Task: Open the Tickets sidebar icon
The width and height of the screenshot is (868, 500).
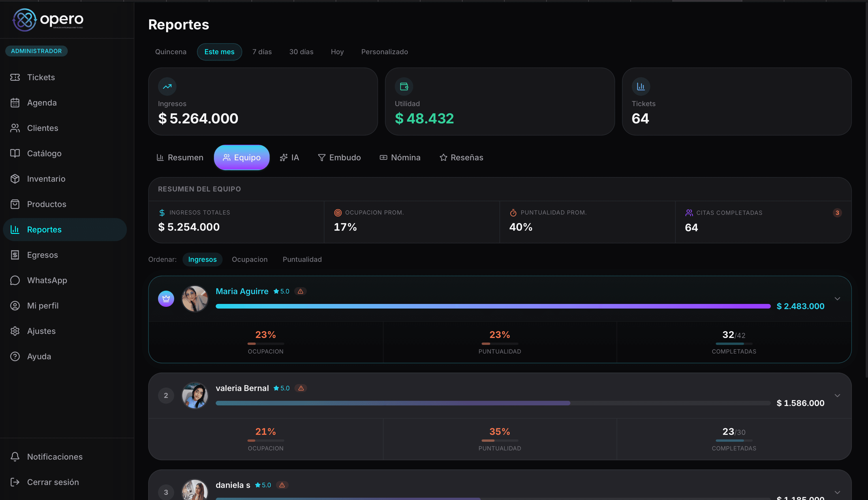Action: (15, 77)
